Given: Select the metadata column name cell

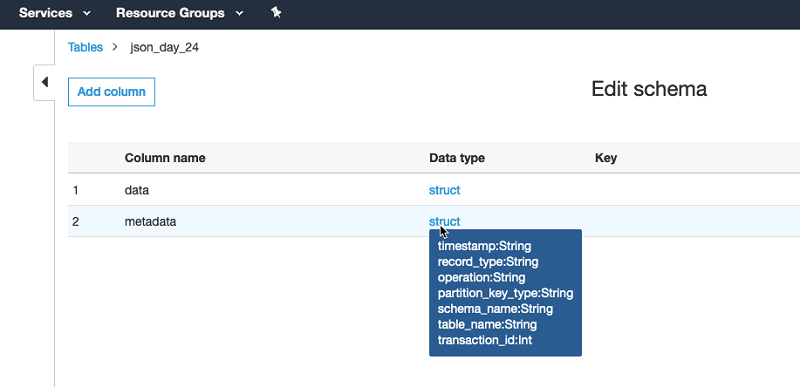Looking at the screenshot, I should tap(151, 221).
